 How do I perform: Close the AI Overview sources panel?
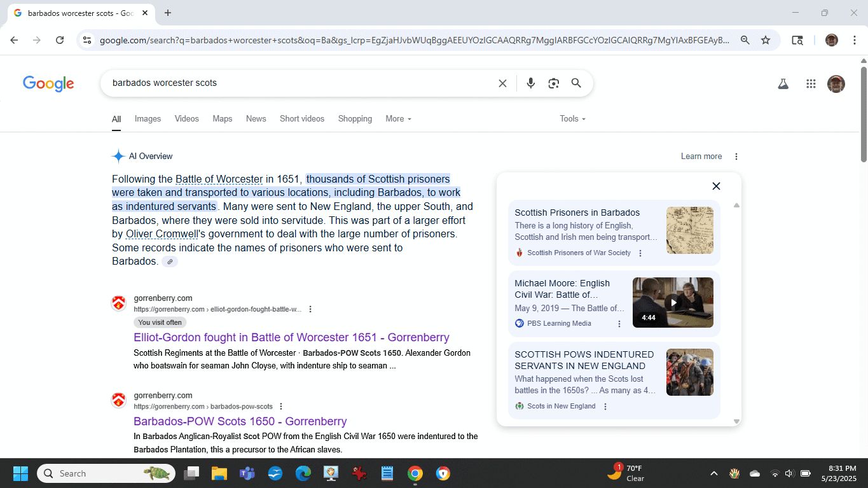pyautogui.click(x=716, y=186)
